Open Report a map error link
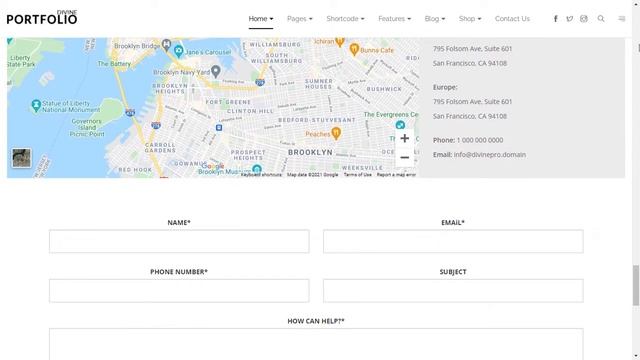The height and width of the screenshot is (360, 640). point(396,175)
